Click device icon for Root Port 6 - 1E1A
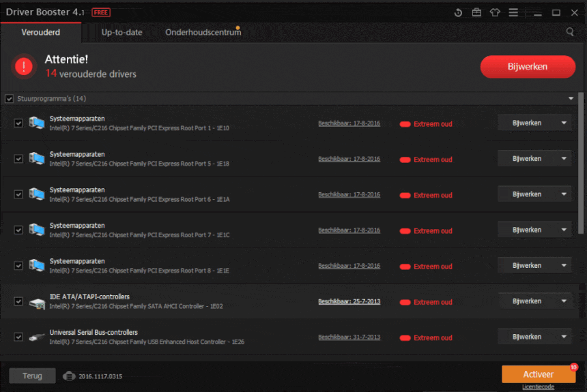Viewport: 587px width, 392px height. pos(37,194)
